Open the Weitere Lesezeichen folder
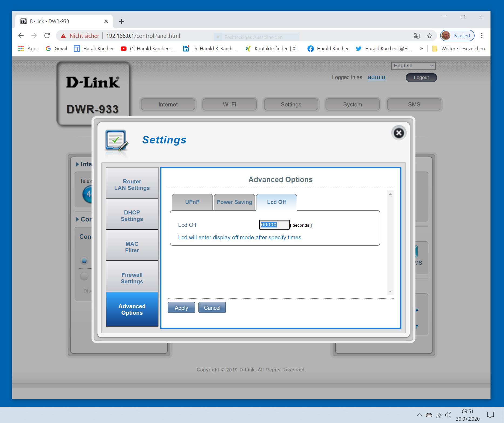 (458, 49)
